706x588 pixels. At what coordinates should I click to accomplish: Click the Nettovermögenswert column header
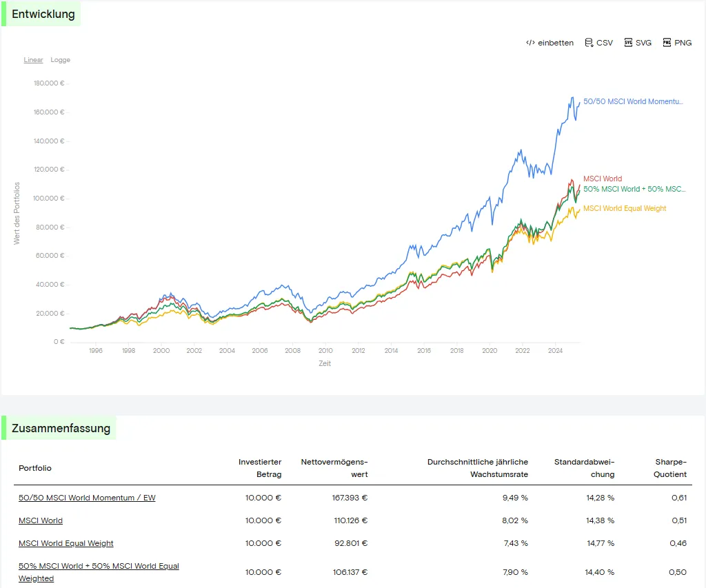pos(334,468)
